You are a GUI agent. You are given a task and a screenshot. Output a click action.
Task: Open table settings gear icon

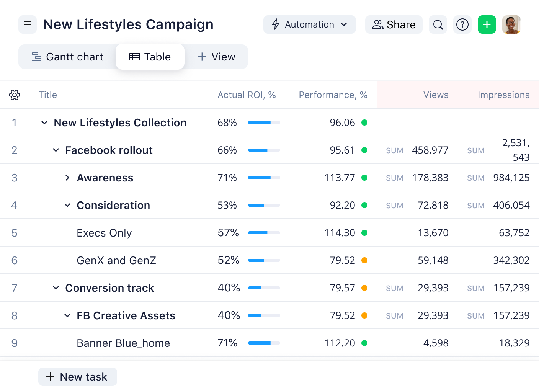click(x=15, y=95)
